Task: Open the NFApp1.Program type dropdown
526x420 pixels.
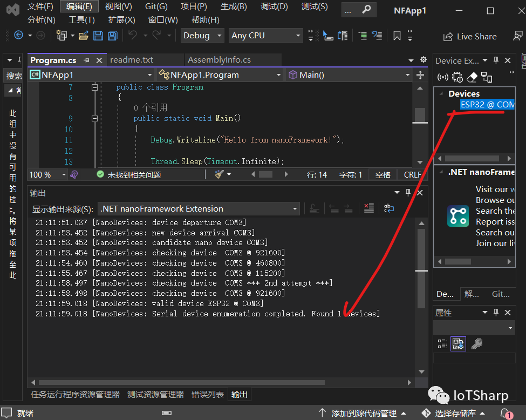Action: point(220,75)
